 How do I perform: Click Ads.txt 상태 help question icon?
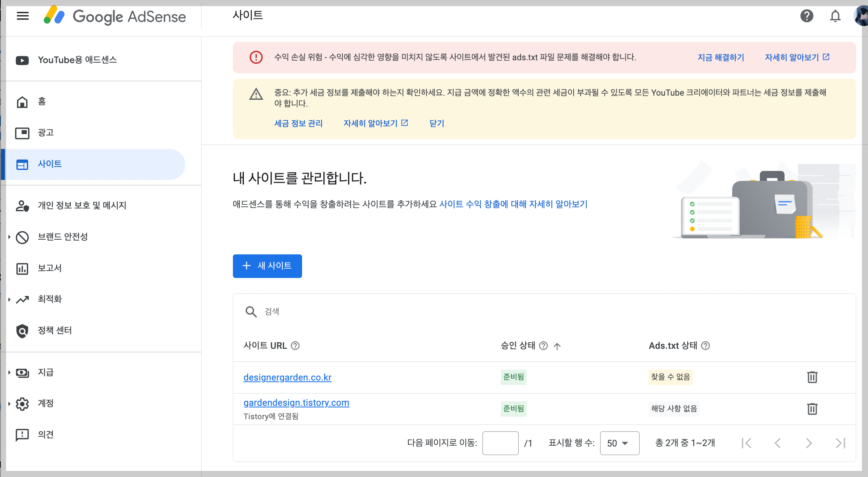(x=706, y=346)
